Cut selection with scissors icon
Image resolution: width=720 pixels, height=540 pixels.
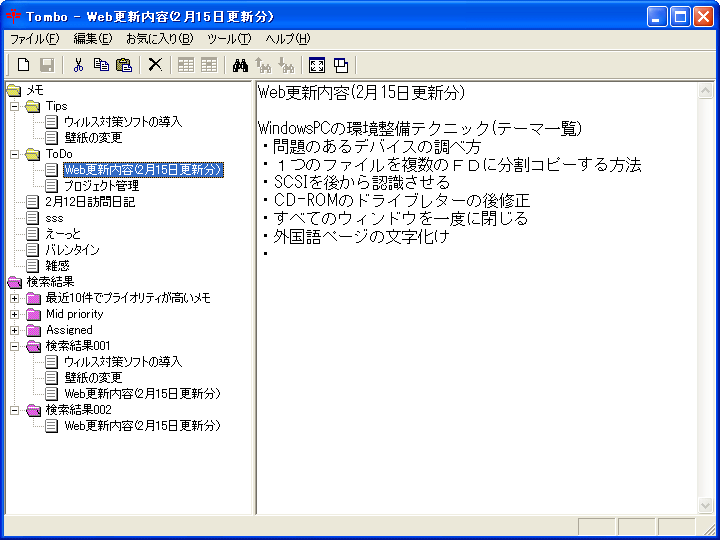coord(79,65)
